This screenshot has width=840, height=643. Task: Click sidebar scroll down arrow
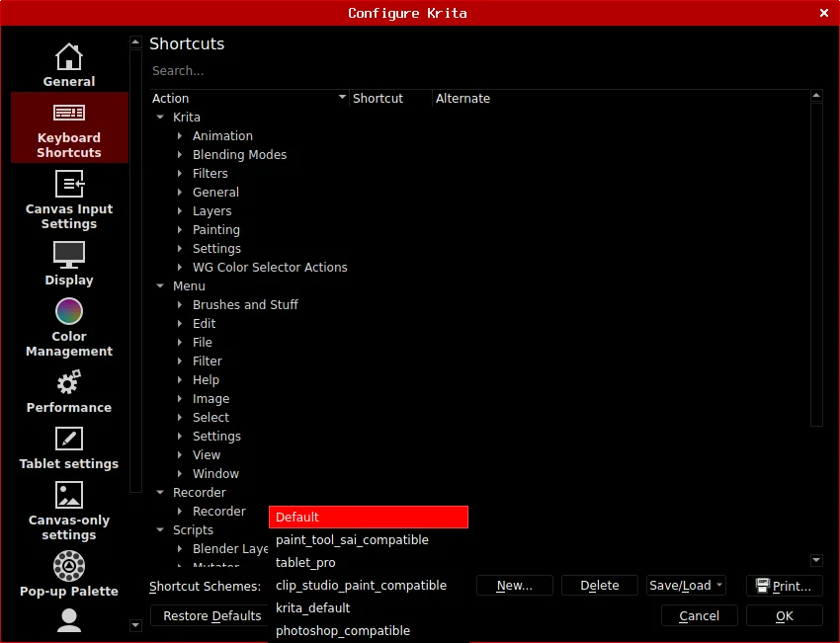tap(136, 625)
